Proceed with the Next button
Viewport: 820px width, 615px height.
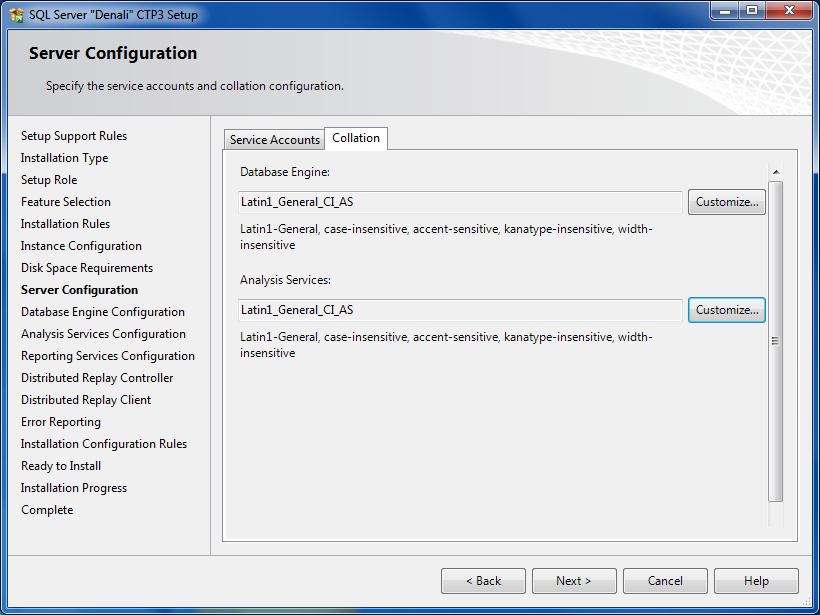tap(574, 581)
